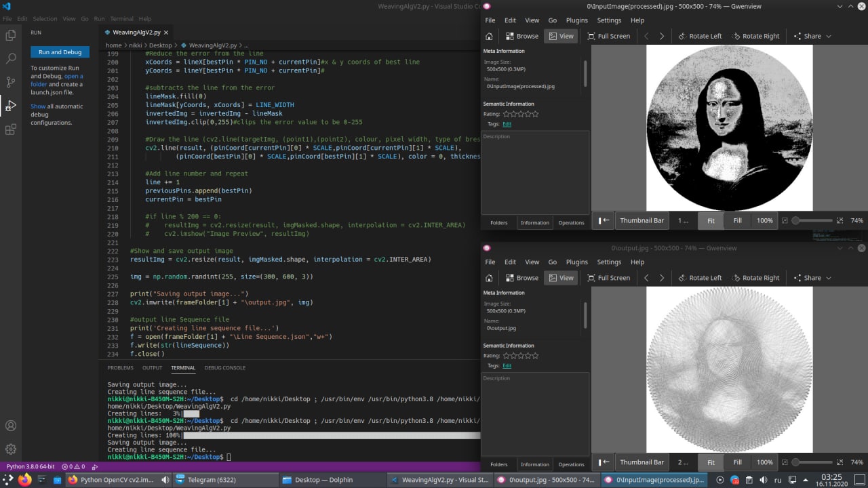Open the Extensions view in VS Code

pos(11,129)
